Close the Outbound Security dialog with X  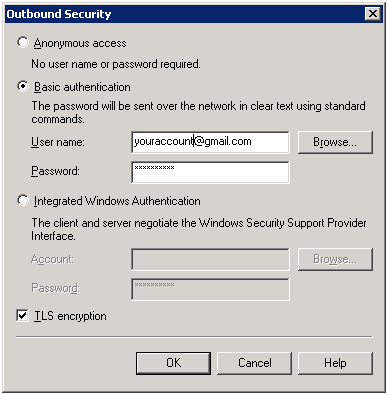click(373, 14)
